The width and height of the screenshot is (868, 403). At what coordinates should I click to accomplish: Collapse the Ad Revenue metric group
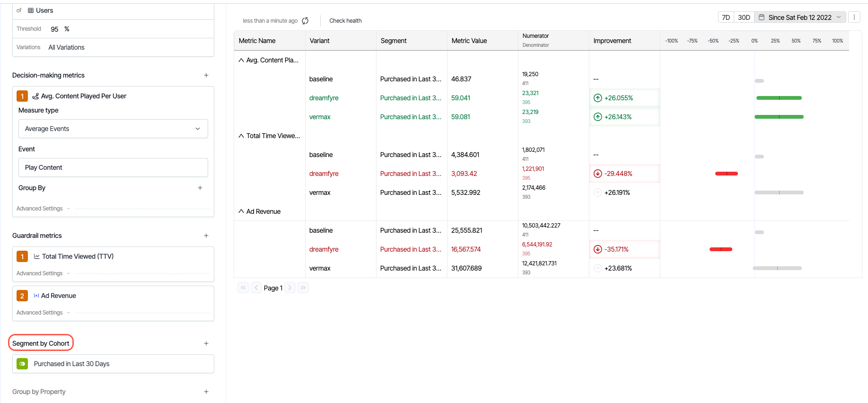pos(241,211)
